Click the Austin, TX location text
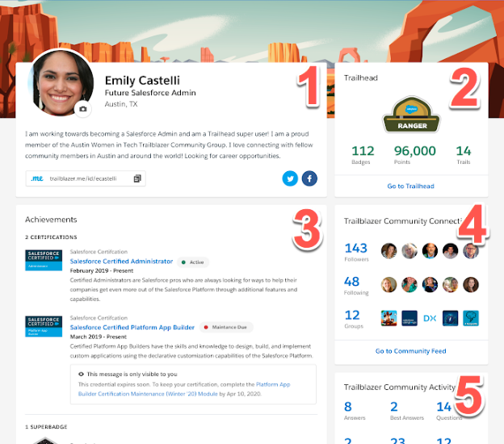Image resolution: width=504 pixels, height=444 pixels. (x=121, y=104)
